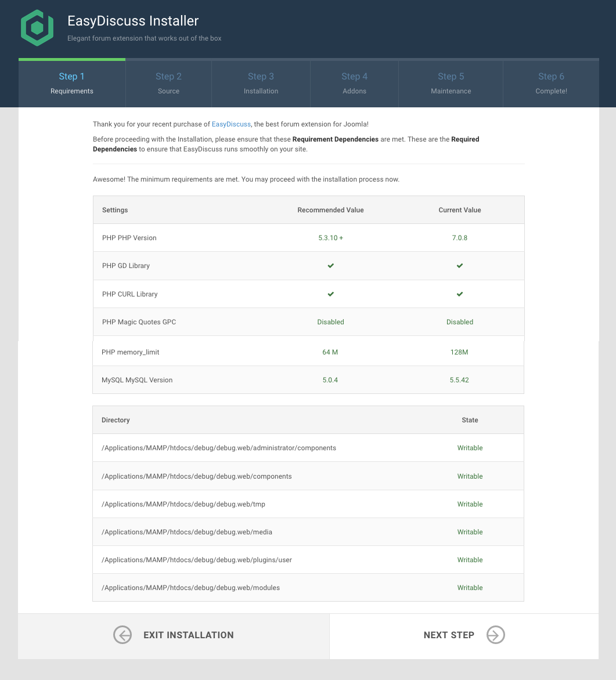Click the GD Library current value checkmark
This screenshot has width=616, height=680.
(x=460, y=265)
